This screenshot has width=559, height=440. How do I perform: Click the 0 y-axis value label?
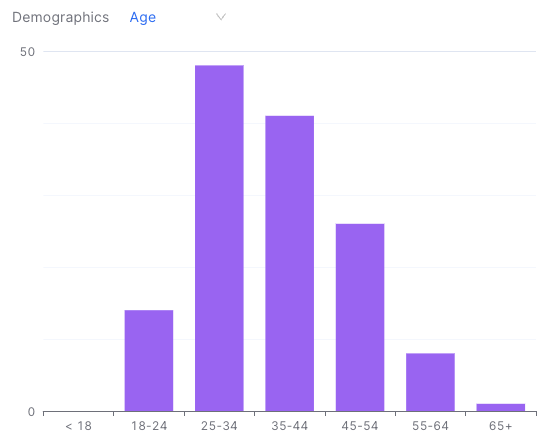31,412
